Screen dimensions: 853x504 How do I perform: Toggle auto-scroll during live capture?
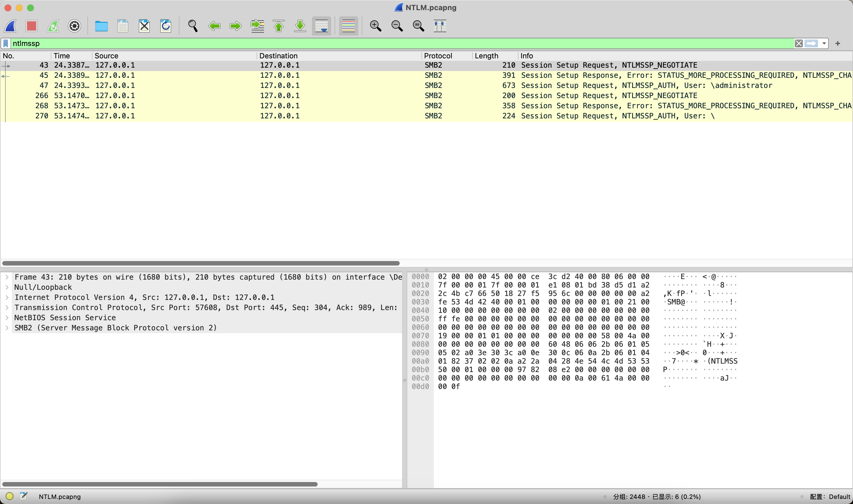322,26
